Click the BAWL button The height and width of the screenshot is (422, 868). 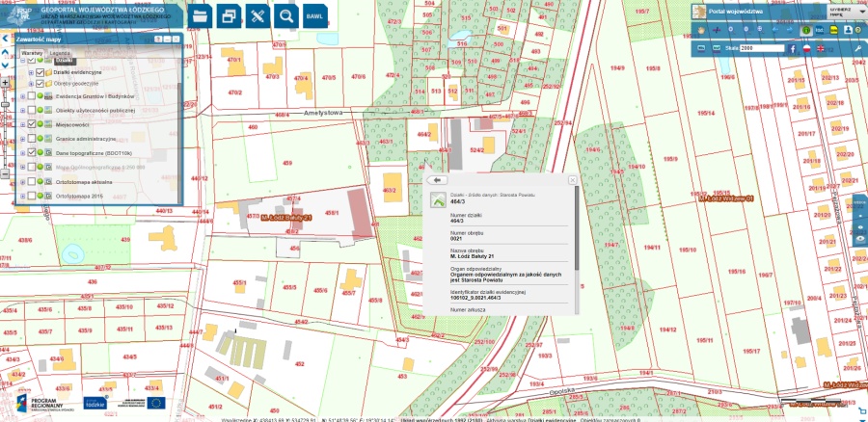click(315, 16)
